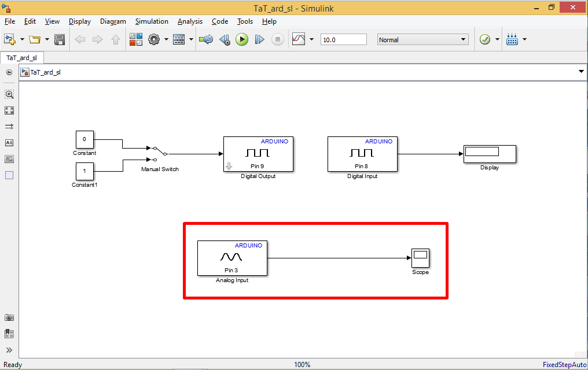Open the File menu

coord(10,21)
